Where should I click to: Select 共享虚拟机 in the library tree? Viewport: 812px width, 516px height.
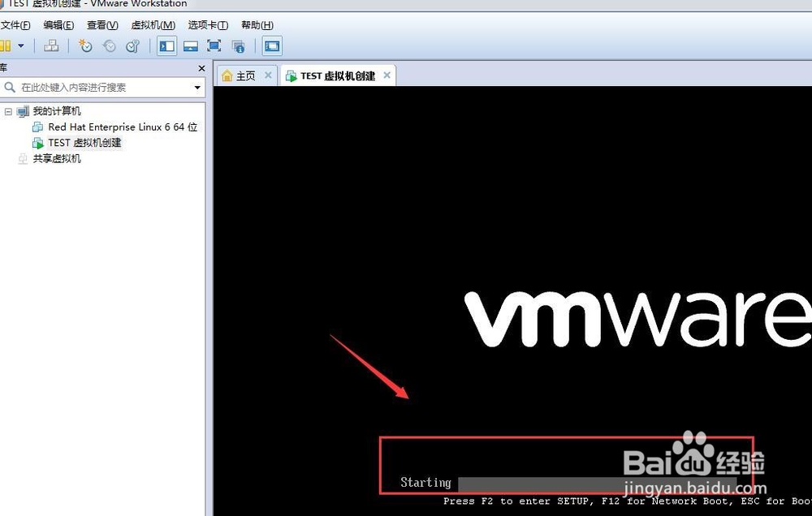[57, 158]
